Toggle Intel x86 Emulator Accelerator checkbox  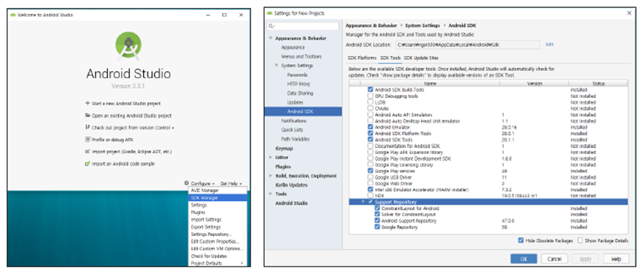[x=371, y=190]
